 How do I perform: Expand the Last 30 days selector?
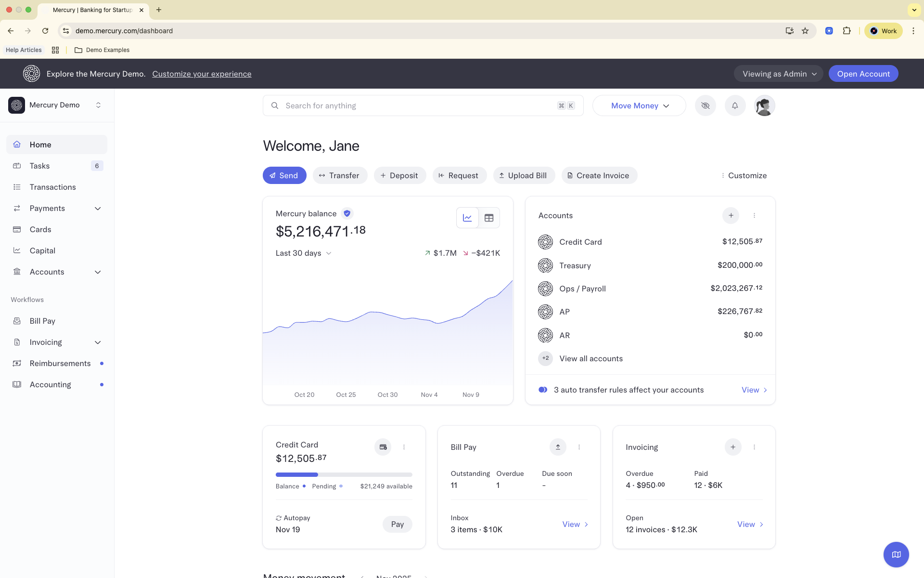pos(303,253)
